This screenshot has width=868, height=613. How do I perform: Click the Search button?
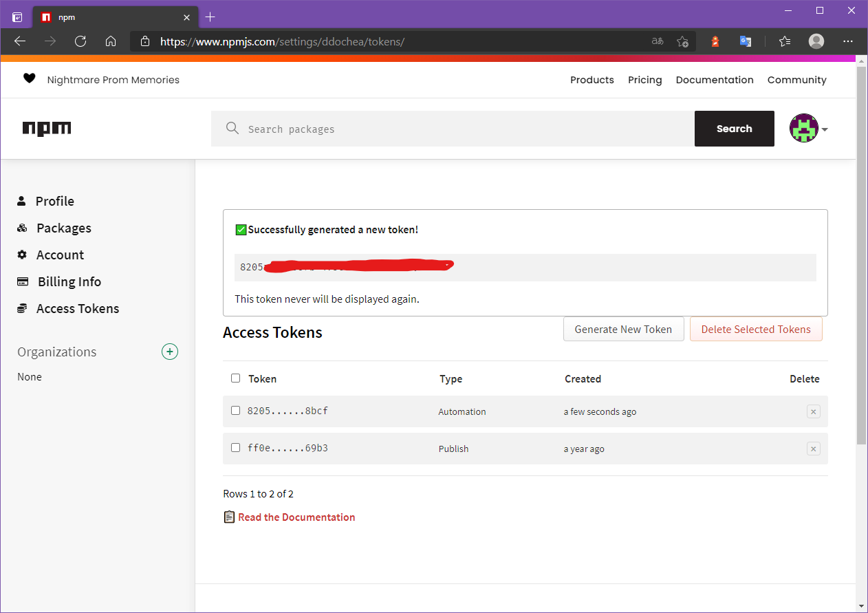coord(735,129)
